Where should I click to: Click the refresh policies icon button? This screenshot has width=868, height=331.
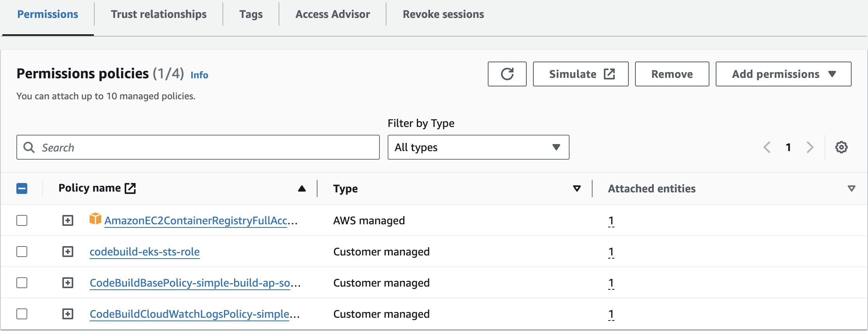(x=507, y=74)
